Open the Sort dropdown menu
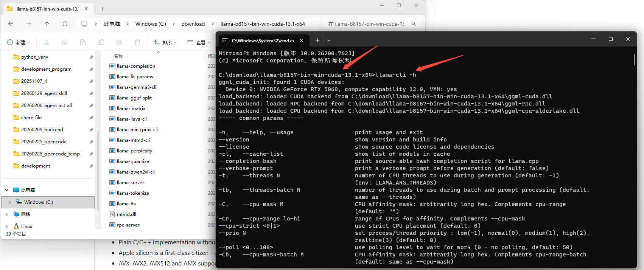 click(165, 42)
